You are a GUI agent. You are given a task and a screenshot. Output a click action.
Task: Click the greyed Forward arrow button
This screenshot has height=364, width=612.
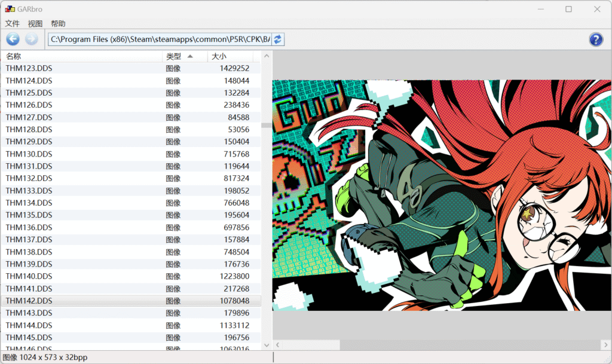pyautogui.click(x=32, y=39)
